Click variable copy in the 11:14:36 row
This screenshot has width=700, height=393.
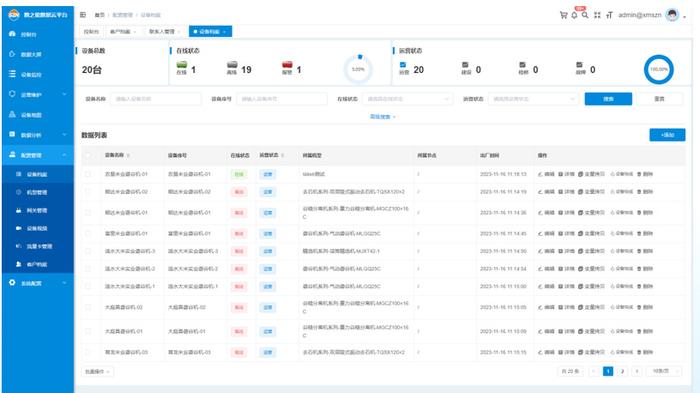(592, 213)
